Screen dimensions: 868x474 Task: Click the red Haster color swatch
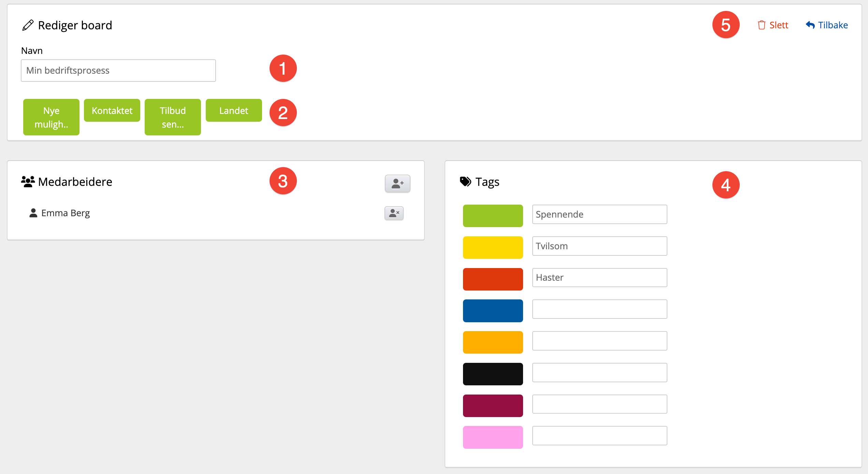pos(493,279)
